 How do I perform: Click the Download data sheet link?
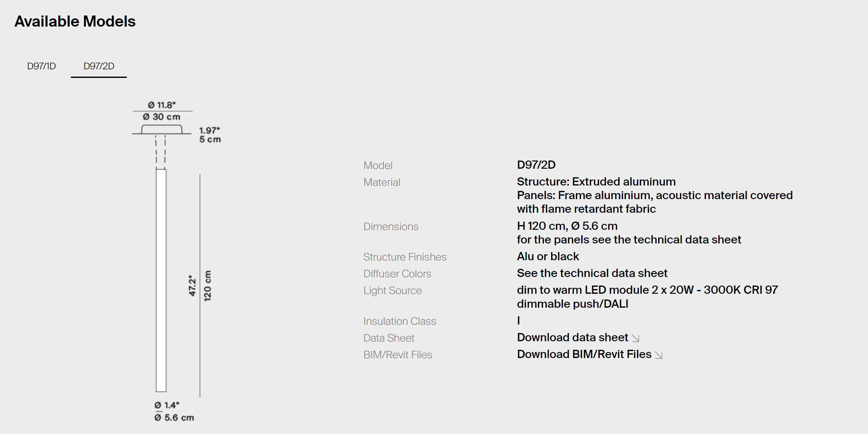pos(572,337)
